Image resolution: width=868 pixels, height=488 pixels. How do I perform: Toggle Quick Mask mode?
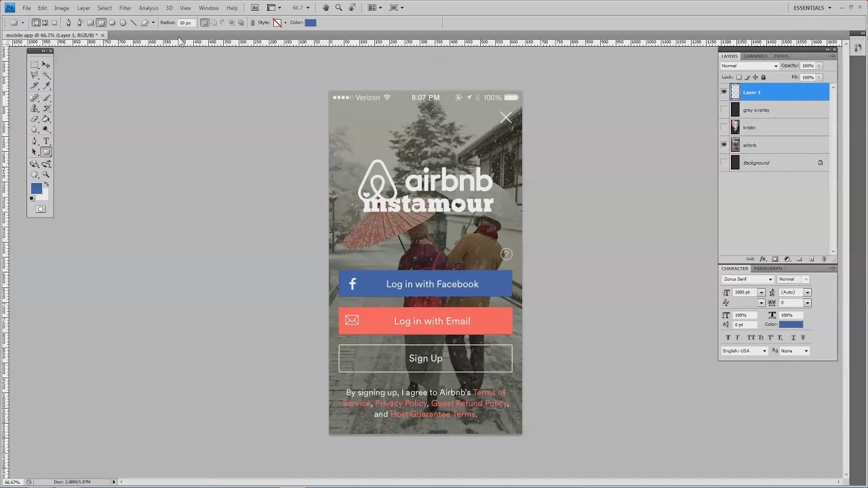coord(41,209)
